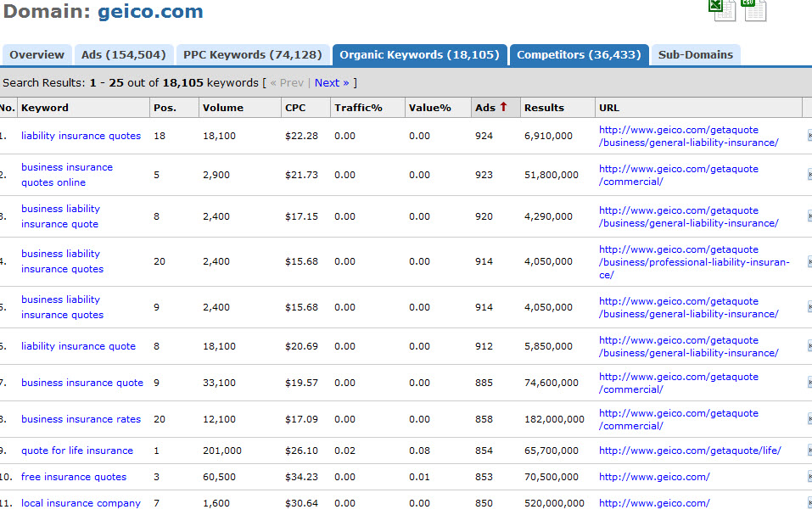Select the '$26.10' CPC value

(x=301, y=451)
